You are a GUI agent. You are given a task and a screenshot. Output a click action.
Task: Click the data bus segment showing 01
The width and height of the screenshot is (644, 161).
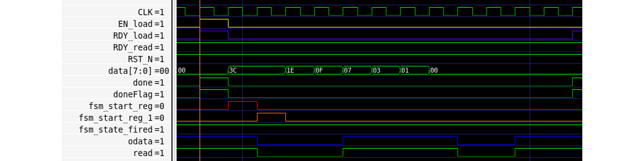415,70
